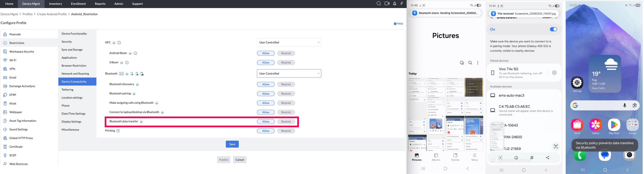
Task: Open the Bluetooth User Controlled dropdown
Action: (289, 73)
